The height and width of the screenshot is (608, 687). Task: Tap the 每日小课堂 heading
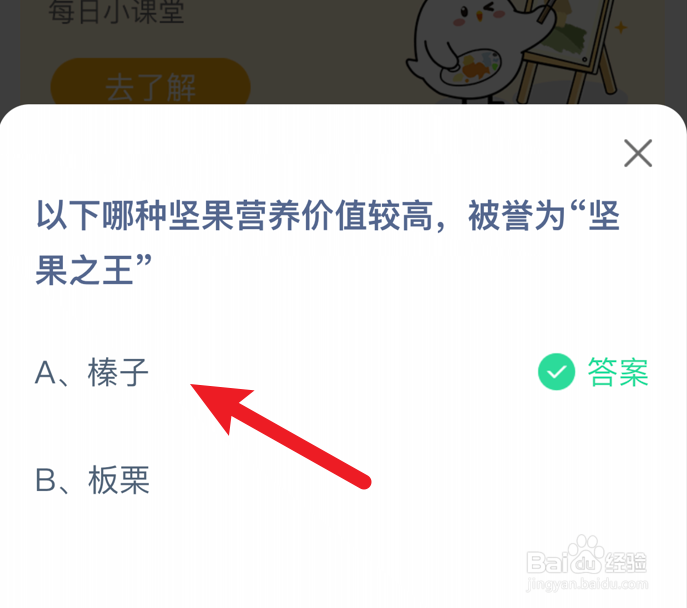tap(116, 11)
